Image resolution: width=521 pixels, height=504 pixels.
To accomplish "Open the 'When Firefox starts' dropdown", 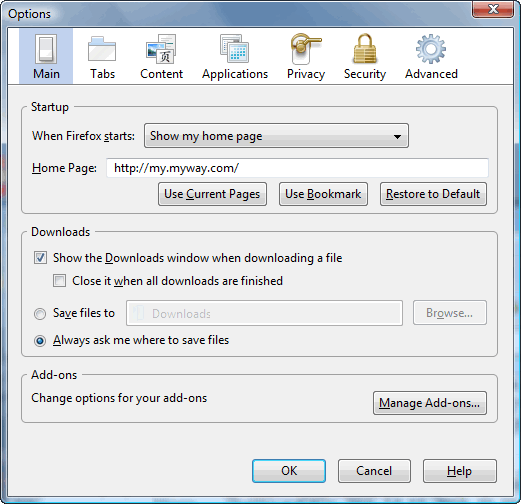I will point(276,136).
